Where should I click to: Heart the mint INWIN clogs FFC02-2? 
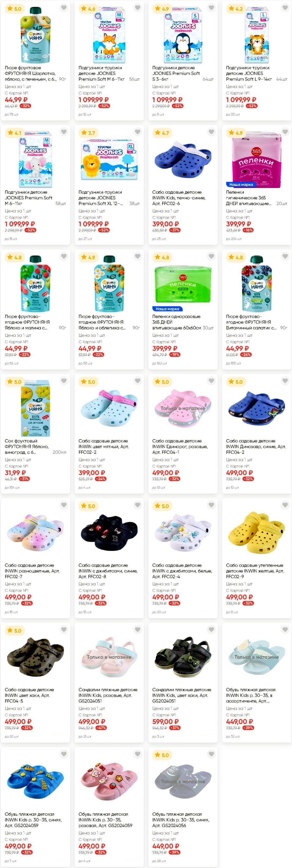coord(138,381)
